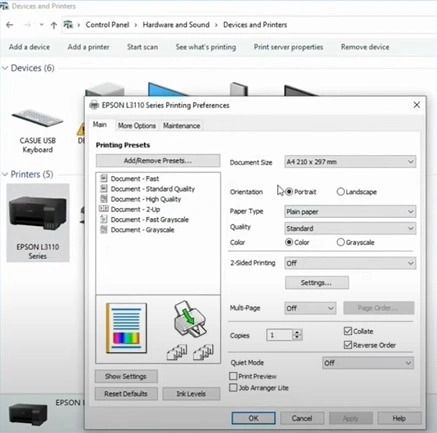437x433 pixels.
Task: Click the EPSON L3110 Series printer icon
Action: [x=38, y=214]
